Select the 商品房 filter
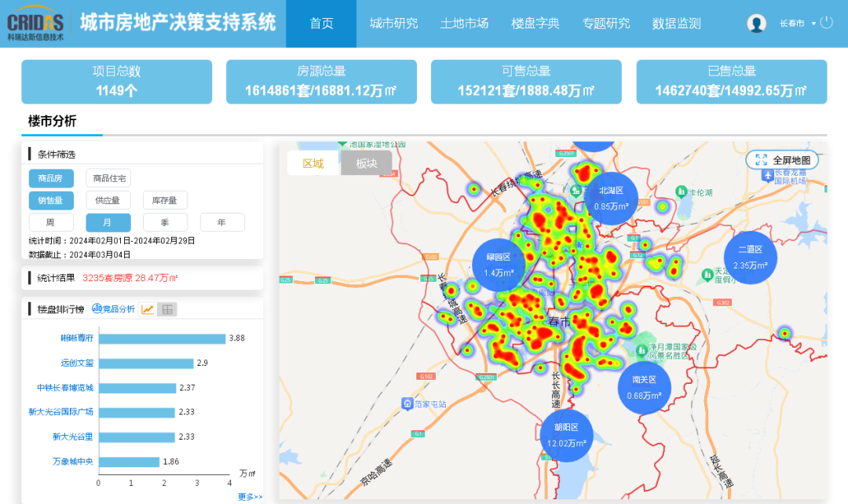This screenshot has width=848, height=504. (51, 178)
